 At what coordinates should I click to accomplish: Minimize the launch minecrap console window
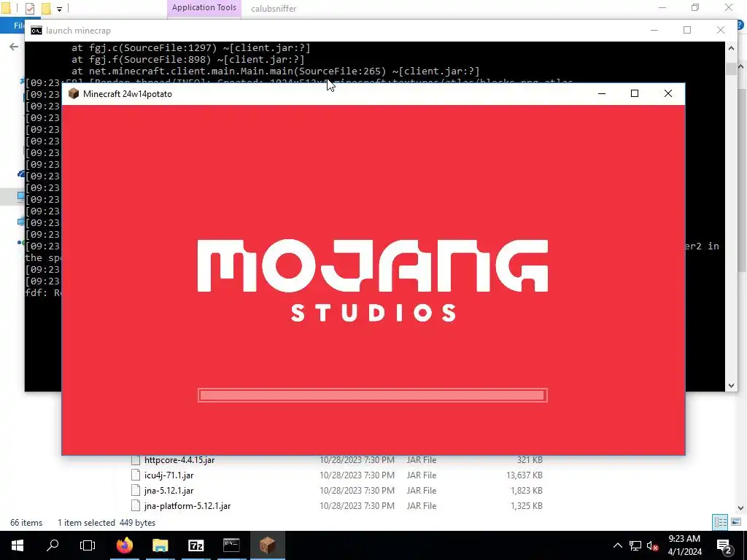pos(654,30)
